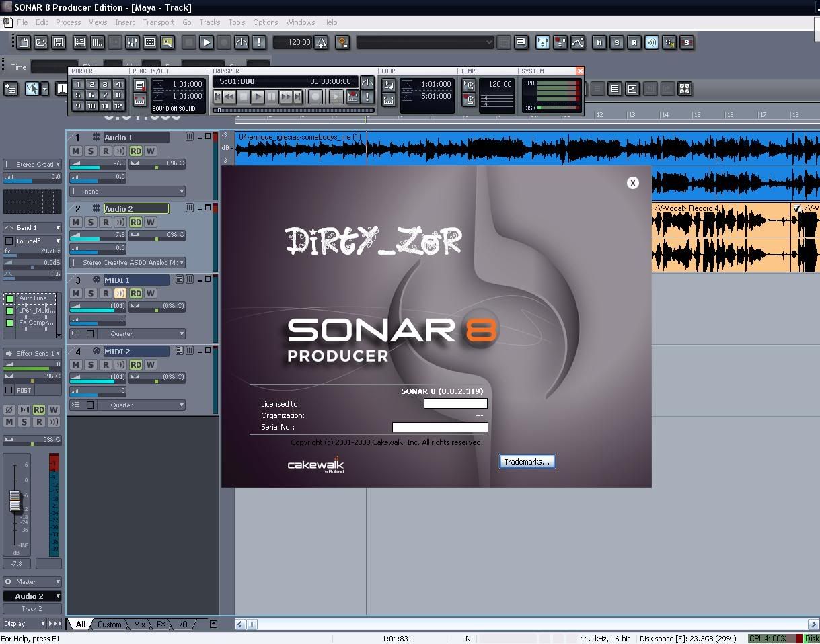Open the Display dropdown in inspector
This screenshot has height=644, width=820.
coord(25,624)
